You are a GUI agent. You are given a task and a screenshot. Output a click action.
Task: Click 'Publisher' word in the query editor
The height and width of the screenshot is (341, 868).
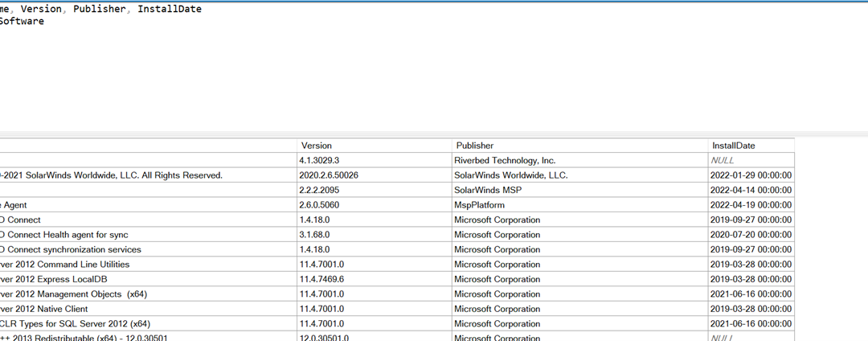coord(99,9)
